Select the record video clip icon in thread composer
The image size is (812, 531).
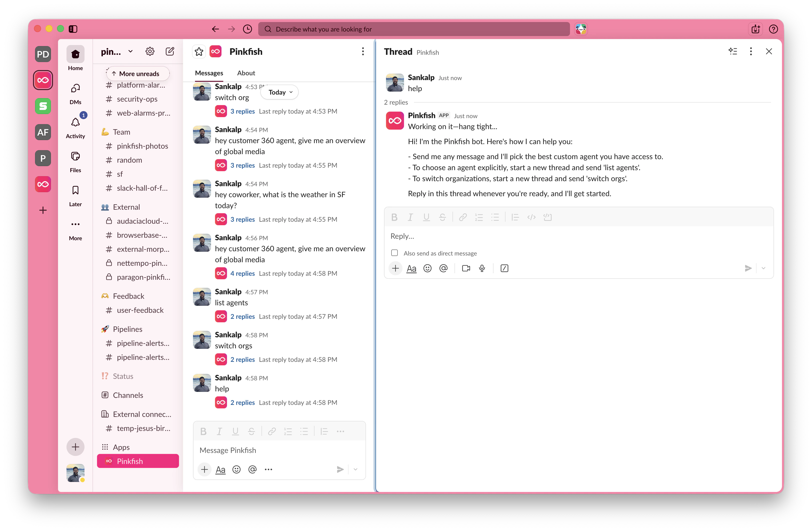click(x=466, y=269)
